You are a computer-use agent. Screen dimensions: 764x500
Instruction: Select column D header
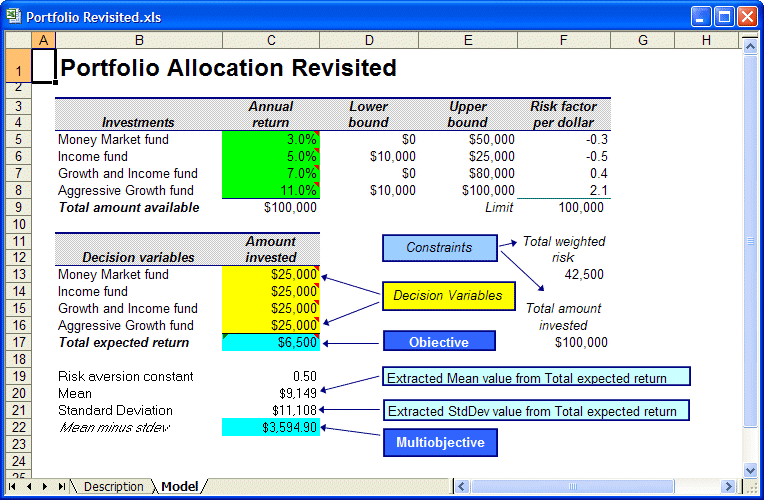(369, 40)
